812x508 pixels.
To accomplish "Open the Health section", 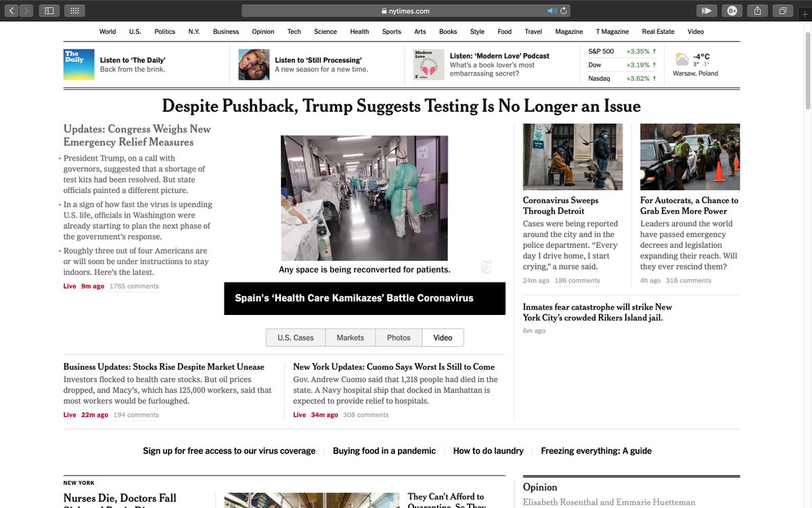I will coord(360,31).
